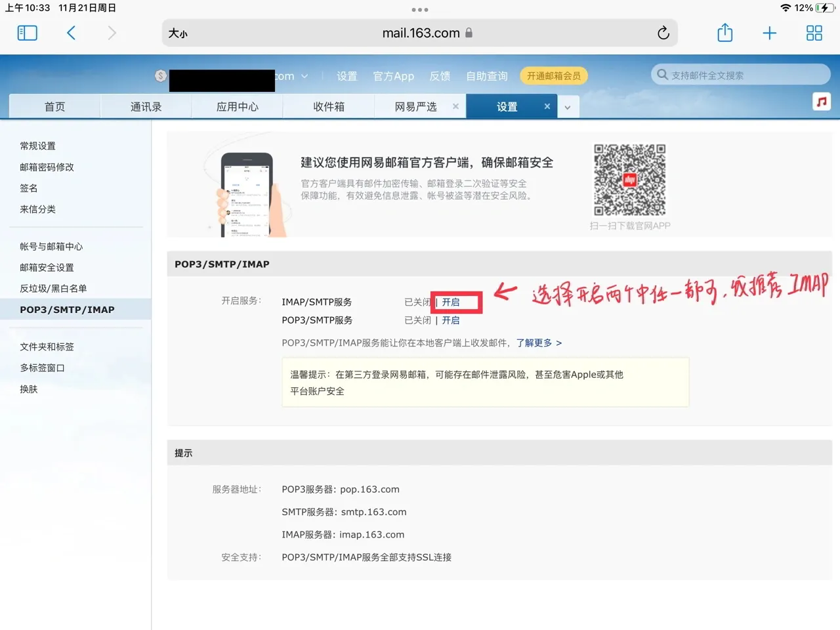Expand the account email dropdown chevron
This screenshot has width=840, height=630.
[x=305, y=75]
